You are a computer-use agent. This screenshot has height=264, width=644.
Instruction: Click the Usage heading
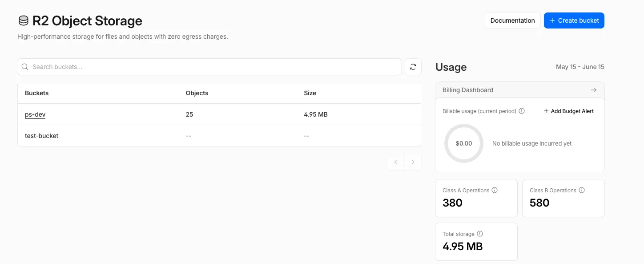pyautogui.click(x=451, y=67)
